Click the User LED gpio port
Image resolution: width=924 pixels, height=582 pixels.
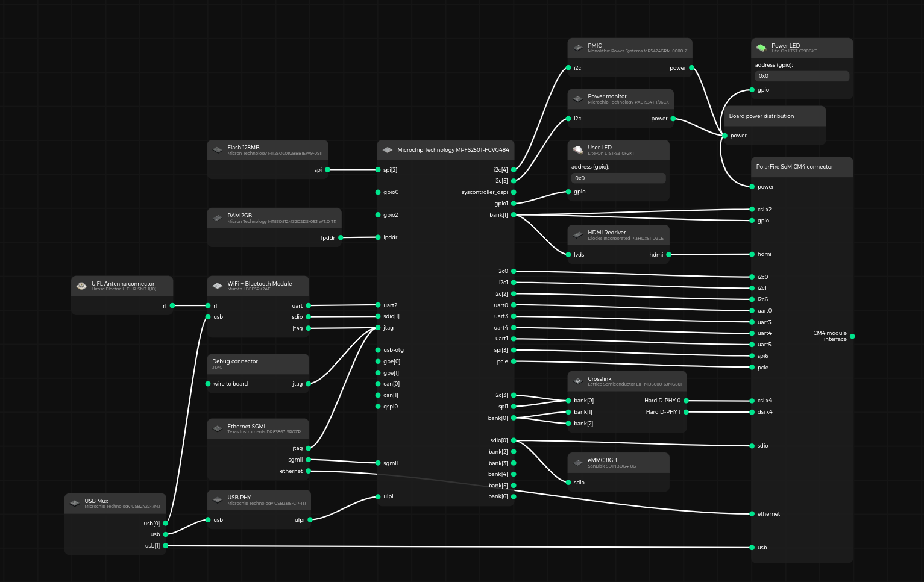[568, 192]
